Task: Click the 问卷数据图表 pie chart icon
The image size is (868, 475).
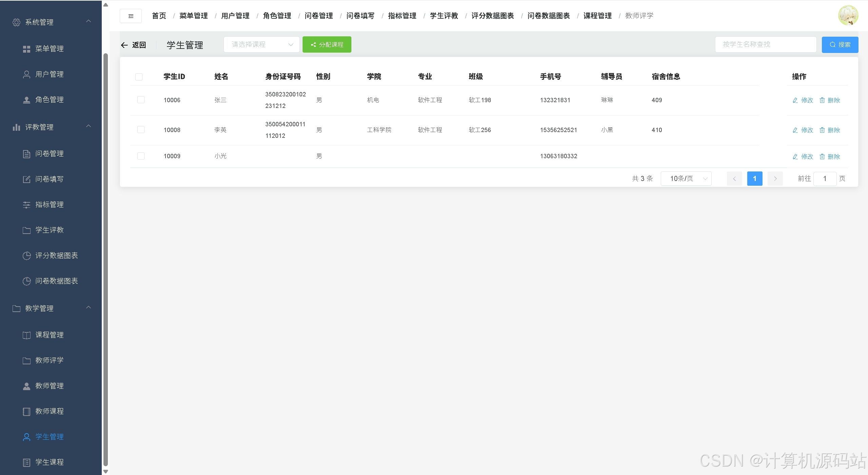Action: pos(26,281)
